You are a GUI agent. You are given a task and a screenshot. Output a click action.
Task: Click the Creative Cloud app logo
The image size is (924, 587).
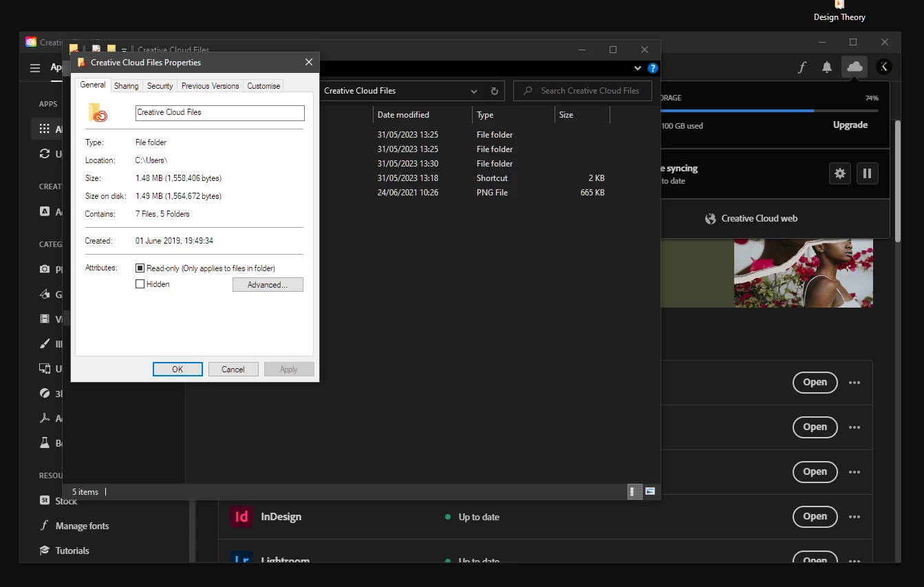click(x=31, y=42)
